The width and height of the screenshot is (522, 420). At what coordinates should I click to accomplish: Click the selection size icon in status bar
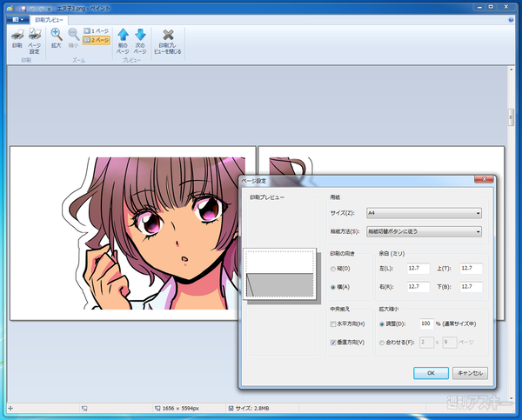pos(84,409)
